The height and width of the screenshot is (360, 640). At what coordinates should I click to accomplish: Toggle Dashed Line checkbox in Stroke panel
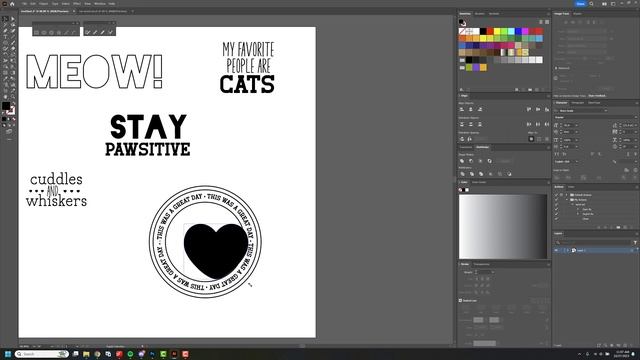[460, 300]
